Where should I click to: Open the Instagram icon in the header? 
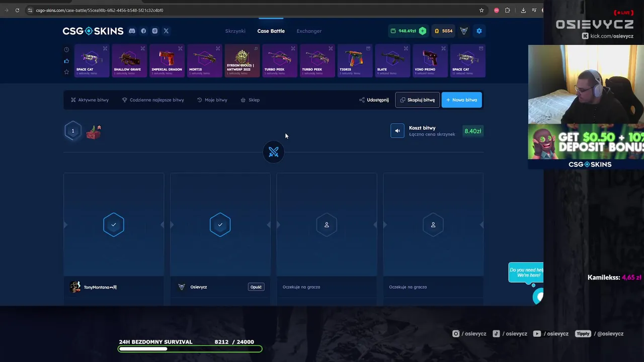[155, 31]
